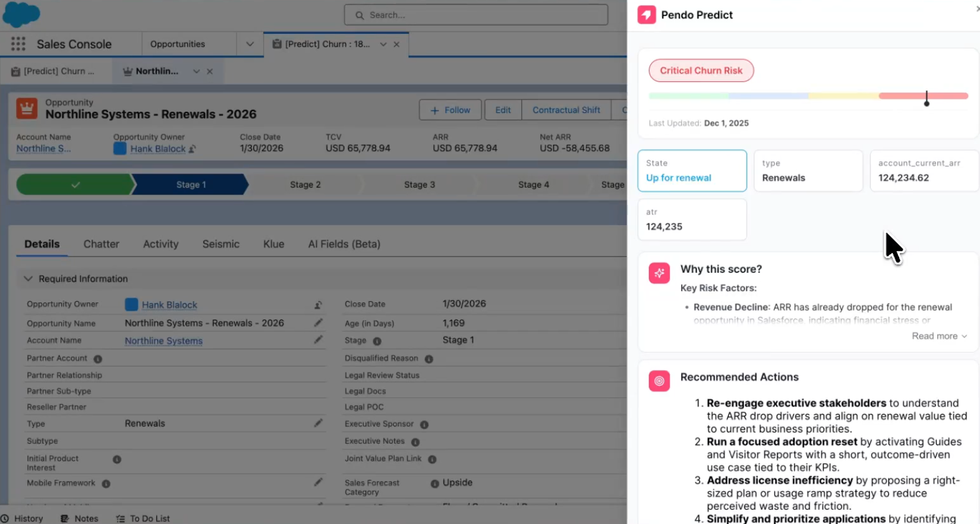
Task: Select Stage 4 in the sales path
Action: (534, 185)
